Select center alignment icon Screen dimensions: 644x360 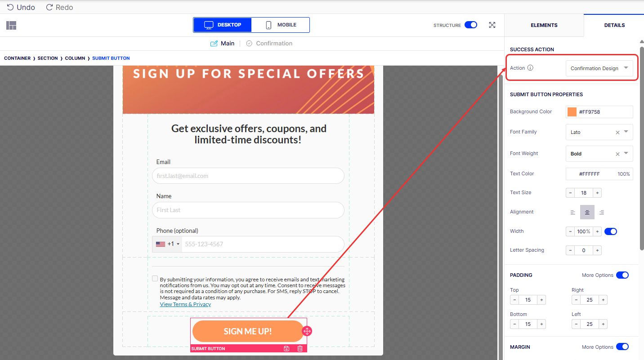coord(587,212)
